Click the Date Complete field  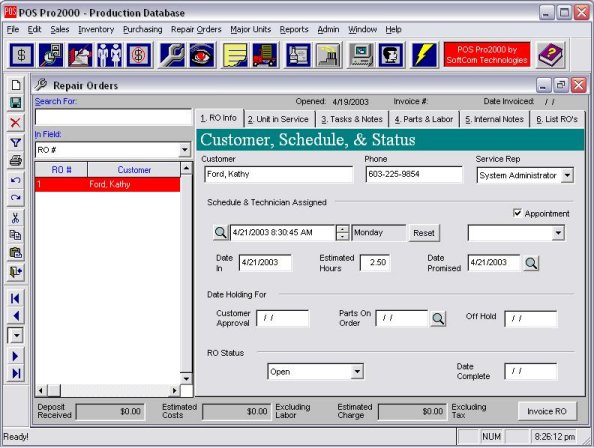[531, 372]
